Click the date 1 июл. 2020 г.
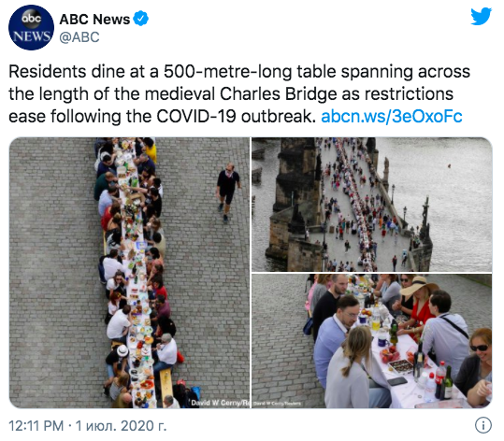This screenshot has width=504, height=441. [121, 426]
